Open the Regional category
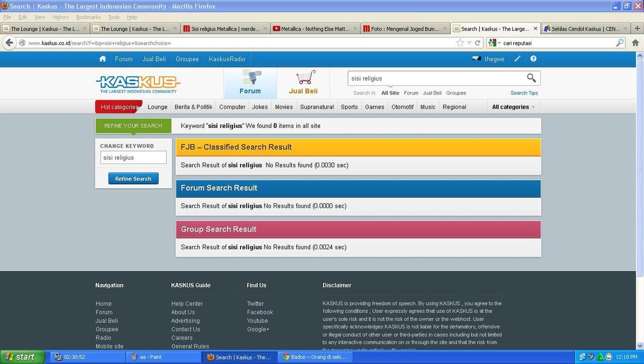 [x=454, y=107]
